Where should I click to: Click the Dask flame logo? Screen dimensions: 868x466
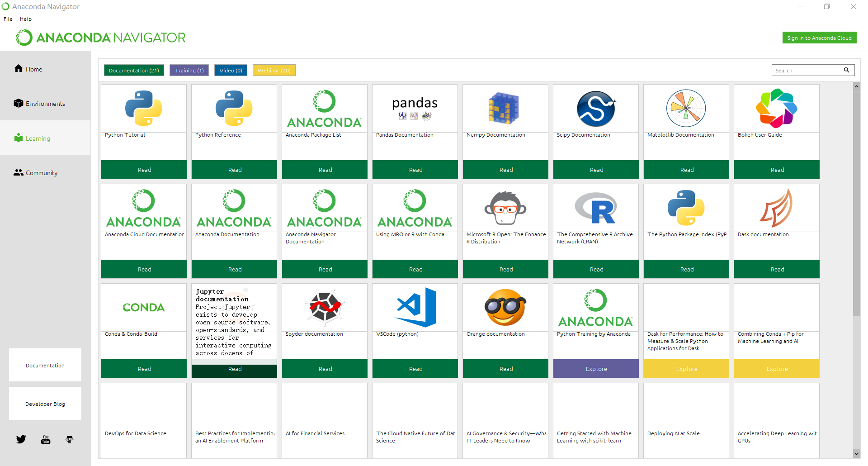tap(776, 208)
